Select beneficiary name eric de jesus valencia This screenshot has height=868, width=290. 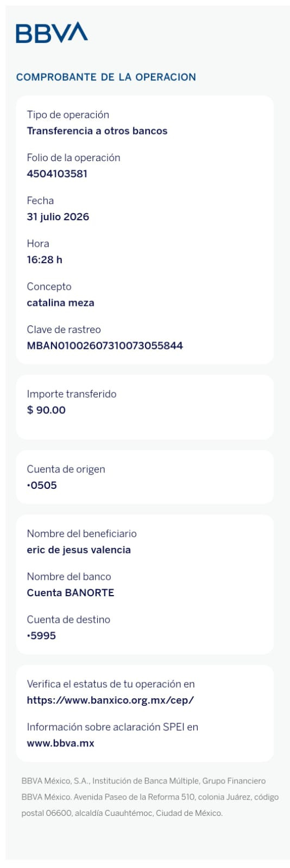[x=79, y=550]
